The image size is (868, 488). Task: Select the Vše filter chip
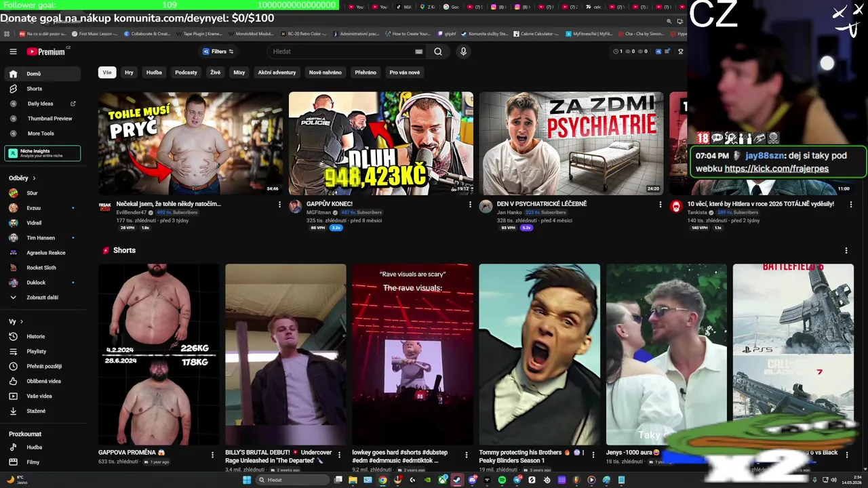(106, 73)
